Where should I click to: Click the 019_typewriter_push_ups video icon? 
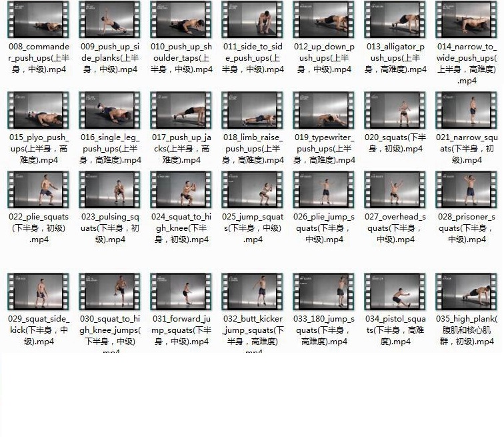pos(324,110)
